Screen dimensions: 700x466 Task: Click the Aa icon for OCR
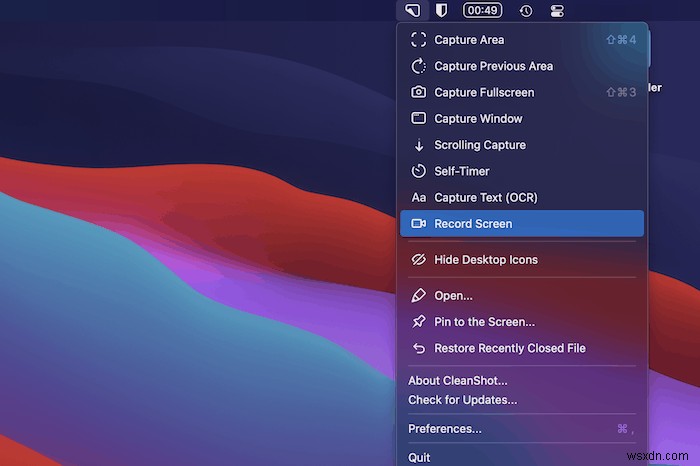pos(418,197)
